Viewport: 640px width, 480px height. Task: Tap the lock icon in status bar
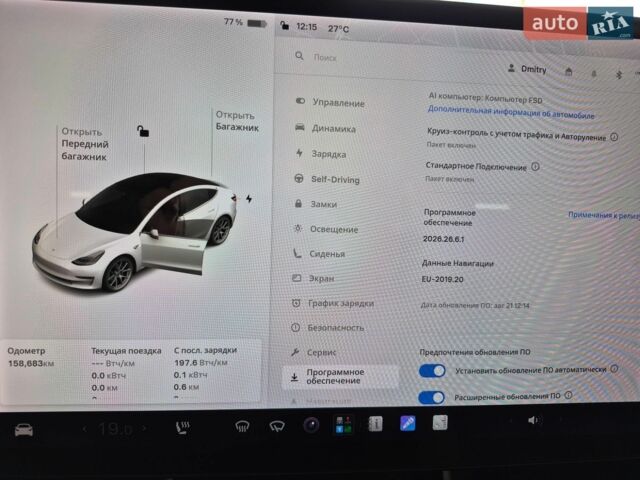point(284,25)
